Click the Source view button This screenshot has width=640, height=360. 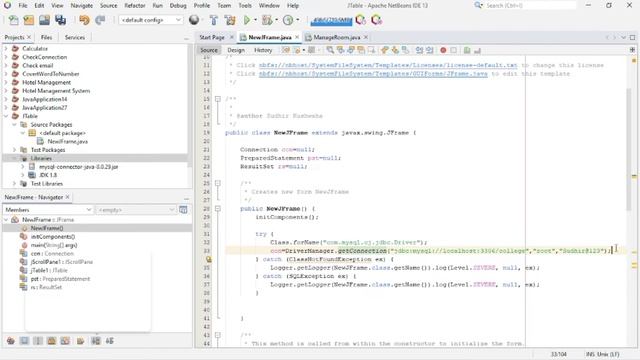tap(209, 50)
